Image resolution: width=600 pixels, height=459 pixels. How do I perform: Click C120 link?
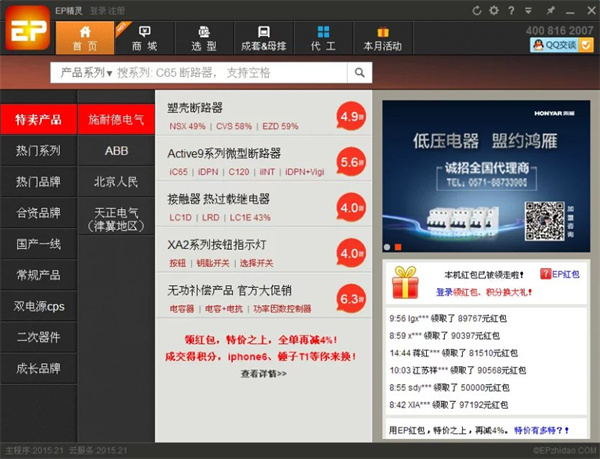[239, 172]
